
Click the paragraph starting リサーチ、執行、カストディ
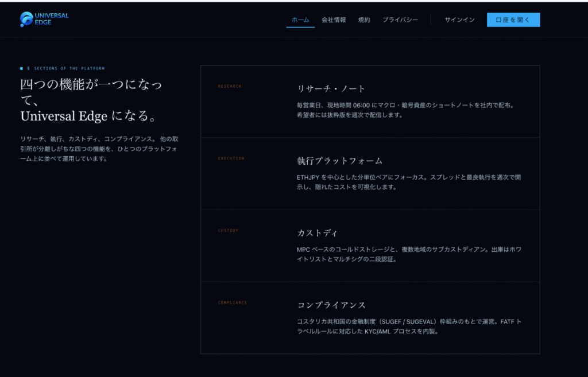[99, 149]
